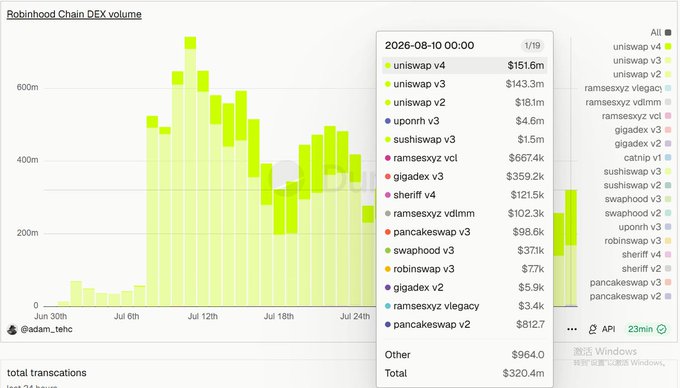Image resolution: width=680 pixels, height=388 pixels.
Task: Select the uniswap v2 $18.1m tooltip row
Action: (x=464, y=103)
